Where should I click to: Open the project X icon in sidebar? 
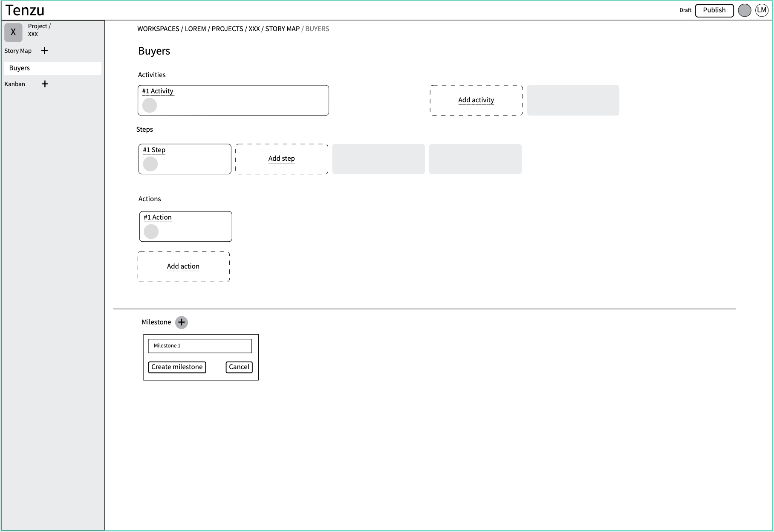click(x=13, y=32)
